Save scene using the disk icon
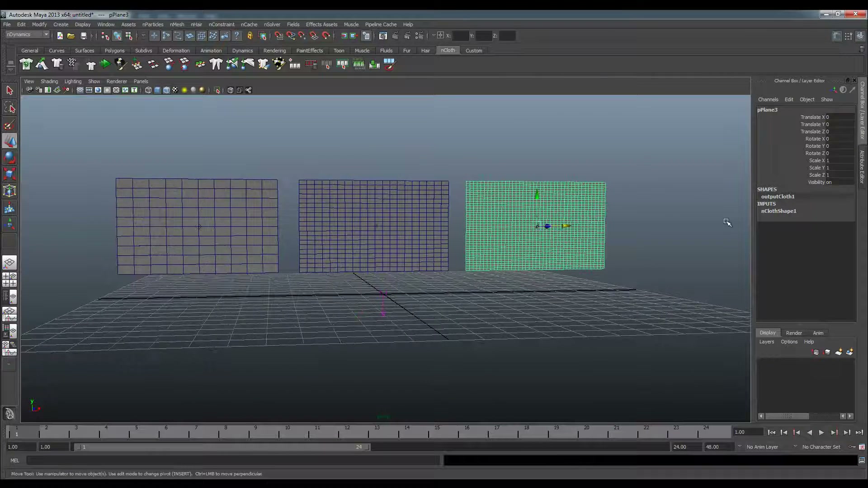 click(x=83, y=36)
